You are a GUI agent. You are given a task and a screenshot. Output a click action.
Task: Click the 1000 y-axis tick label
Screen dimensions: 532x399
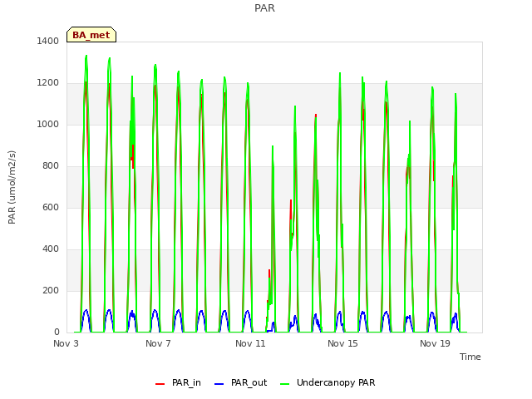(48, 124)
